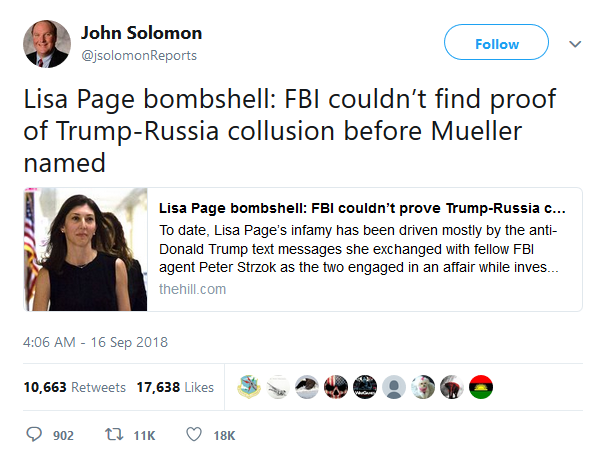The height and width of the screenshot is (456, 607).
Task: Open John Solomon's profile picture
Action: coord(47,44)
